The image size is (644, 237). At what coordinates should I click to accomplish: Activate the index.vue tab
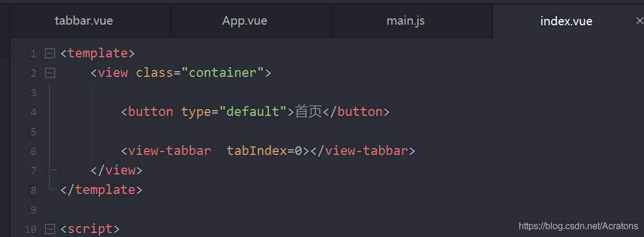click(x=566, y=21)
